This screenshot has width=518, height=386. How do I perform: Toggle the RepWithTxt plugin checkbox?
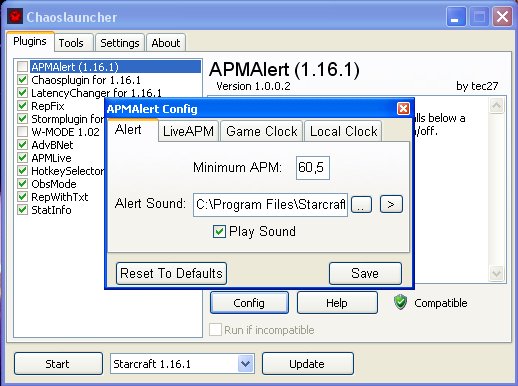[x=22, y=197]
